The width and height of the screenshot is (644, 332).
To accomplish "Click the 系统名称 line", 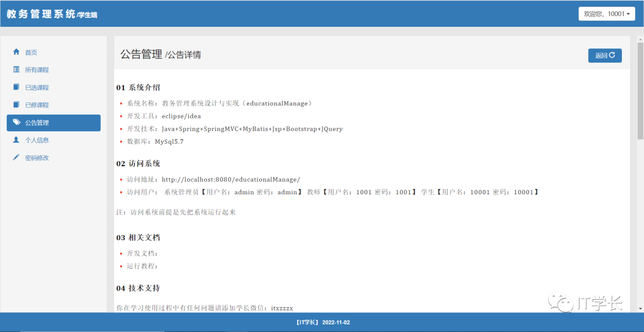I will point(219,104).
